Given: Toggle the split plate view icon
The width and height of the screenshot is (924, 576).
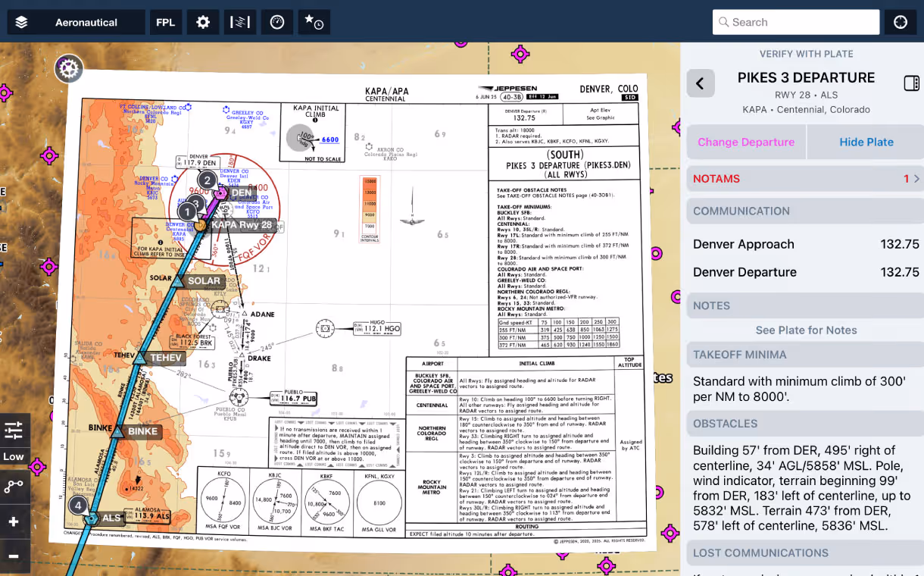Looking at the screenshot, I should (x=911, y=83).
